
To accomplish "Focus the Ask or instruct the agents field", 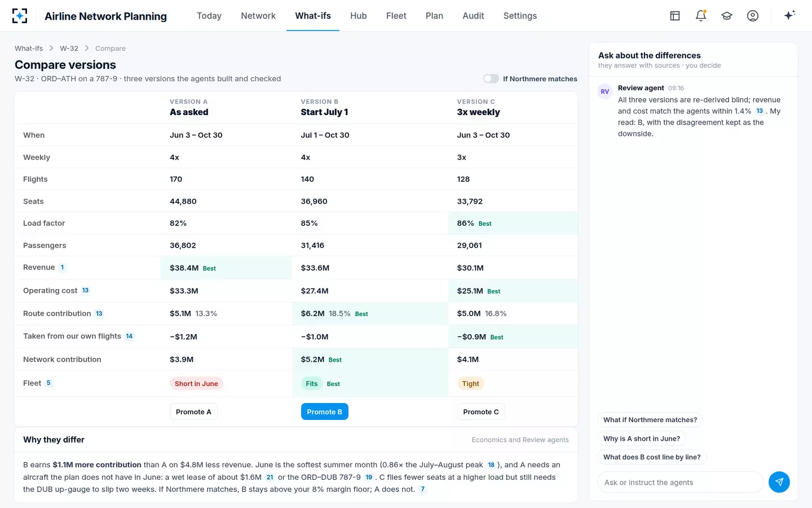I will pos(681,483).
